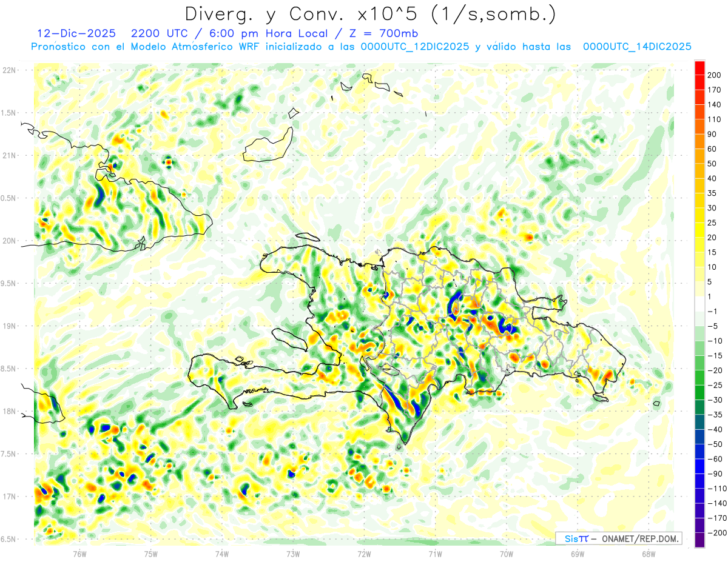This screenshot has width=728, height=562.
Task: Select the "Z = 700mb" level text
Action: click(x=383, y=33)
